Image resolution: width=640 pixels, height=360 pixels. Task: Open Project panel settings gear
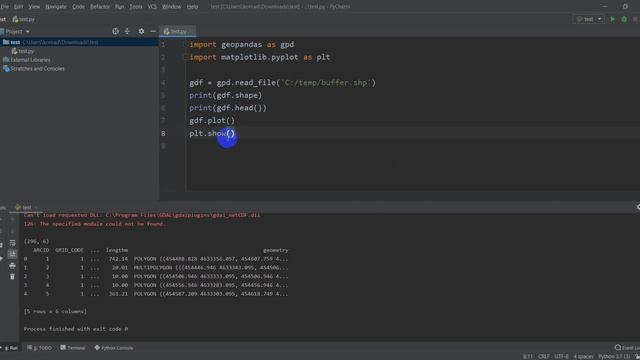pos(141,31)
